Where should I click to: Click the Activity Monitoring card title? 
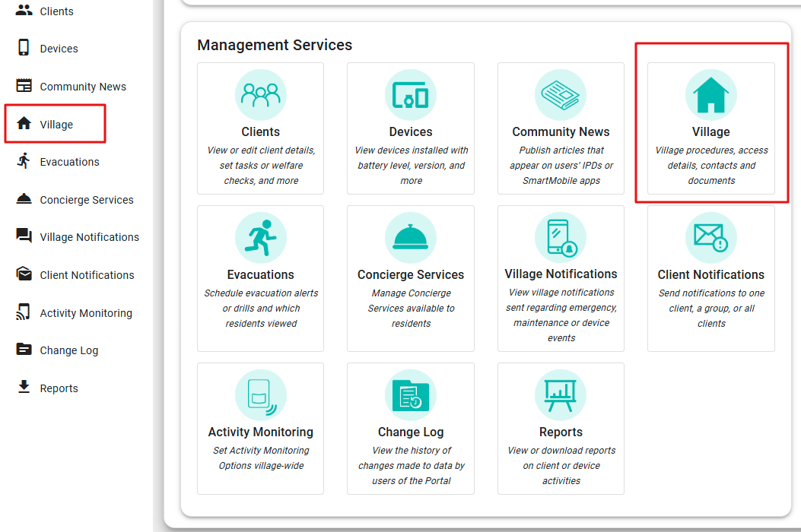pos(260,432)
